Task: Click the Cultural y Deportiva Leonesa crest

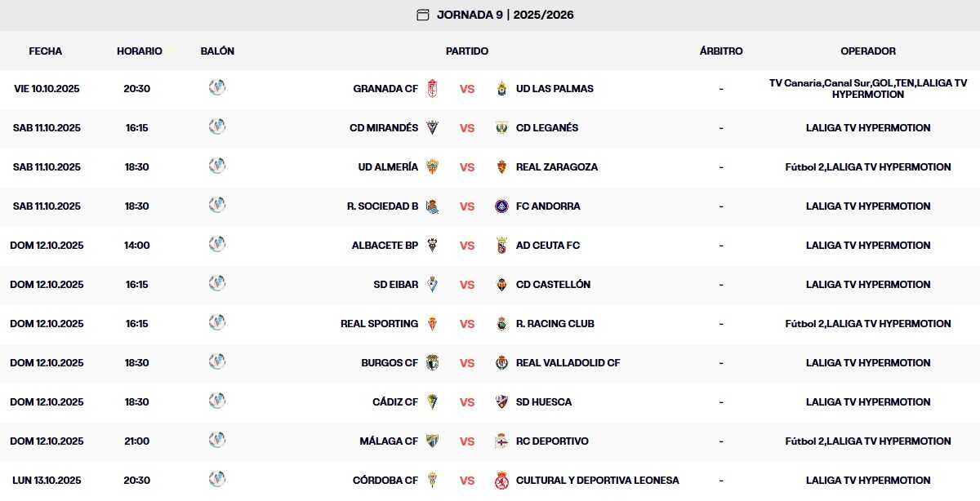Action: [501, 480]
